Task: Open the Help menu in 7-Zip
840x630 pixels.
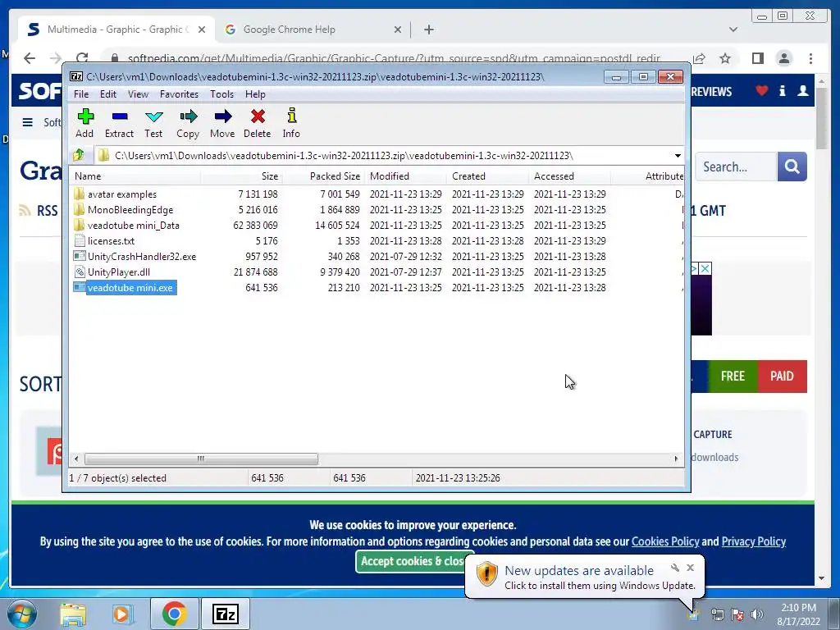Action: (256, 94)
